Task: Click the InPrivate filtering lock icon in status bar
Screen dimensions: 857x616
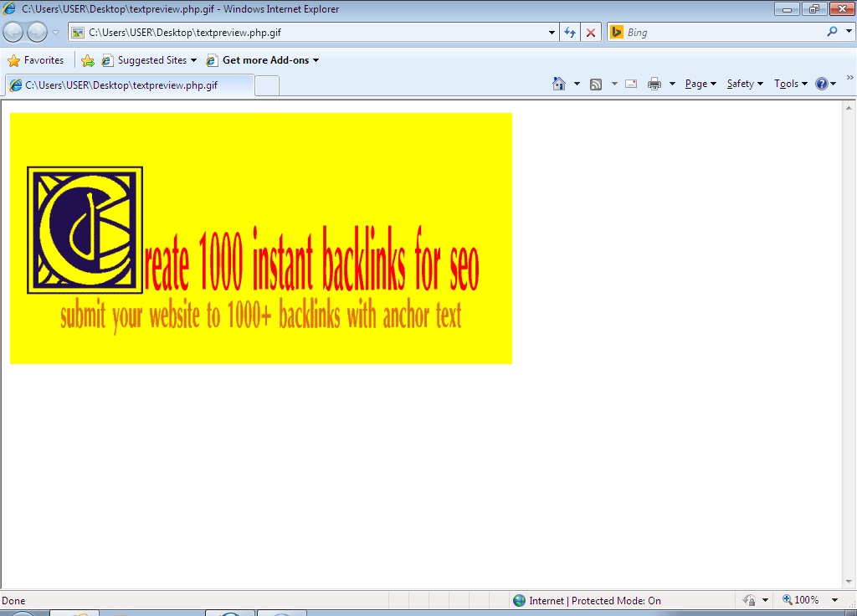Action: [x=749, y=600]
